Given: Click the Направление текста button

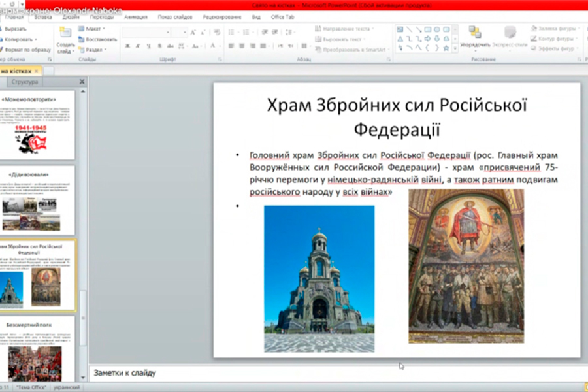Looking at the screenshot, I should pos(345,29).
